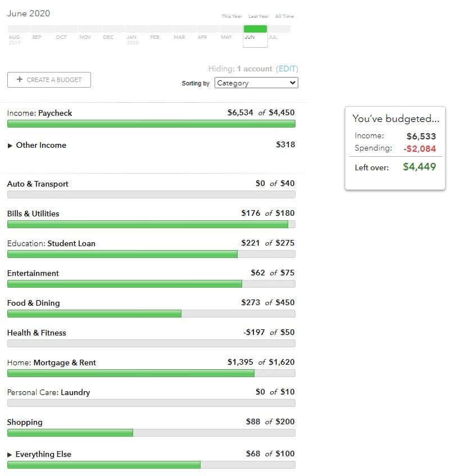Click the Create a Budget button
Viewport: 450px width, 476px height.
tap(49, 80)
